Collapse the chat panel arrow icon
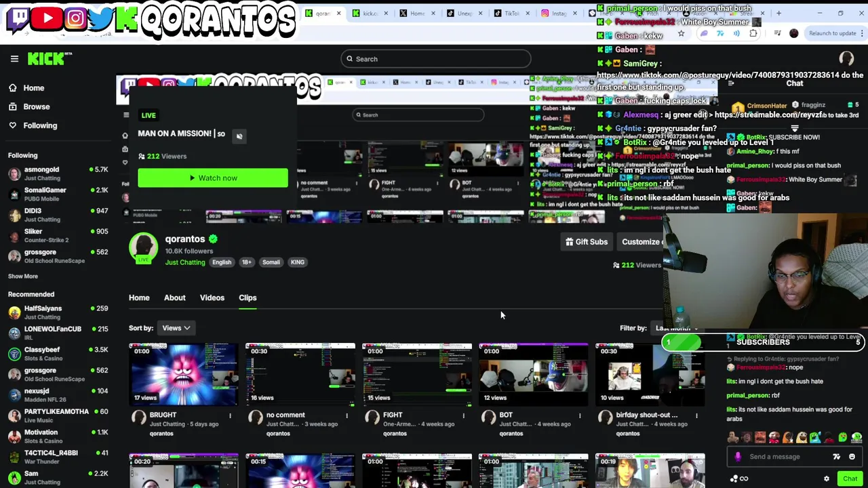 pyautogui.click(x=730, y=83)
